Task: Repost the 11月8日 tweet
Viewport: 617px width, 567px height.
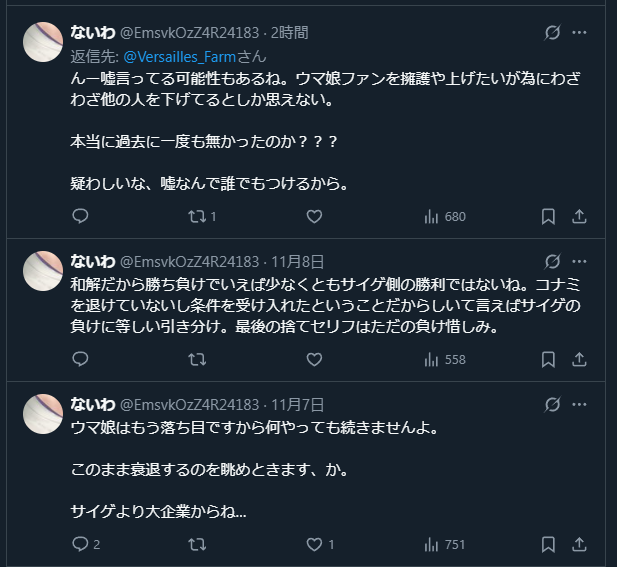Action: (x=198, y=359)
